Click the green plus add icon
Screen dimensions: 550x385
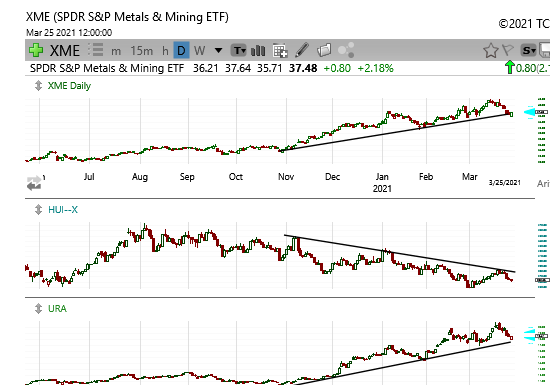pos(36,50)
